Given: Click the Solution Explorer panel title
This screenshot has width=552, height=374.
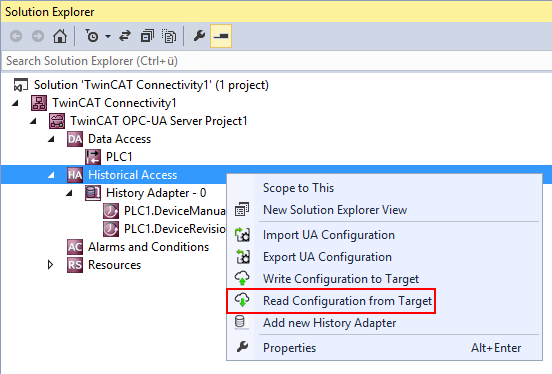Looking at the screenshot, I should point(50,12).
